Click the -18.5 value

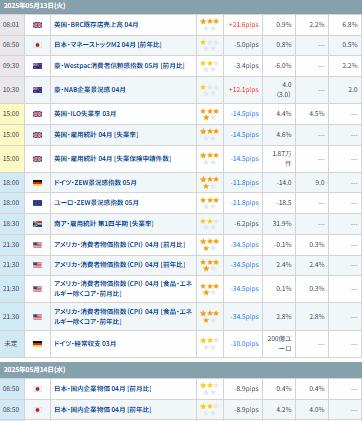(x=284, y=203)
